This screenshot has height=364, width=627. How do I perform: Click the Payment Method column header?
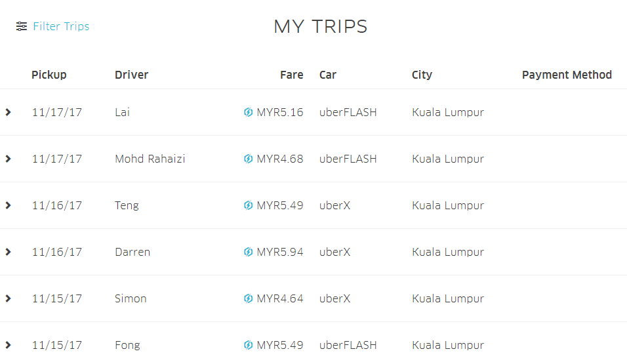(567, 75)
